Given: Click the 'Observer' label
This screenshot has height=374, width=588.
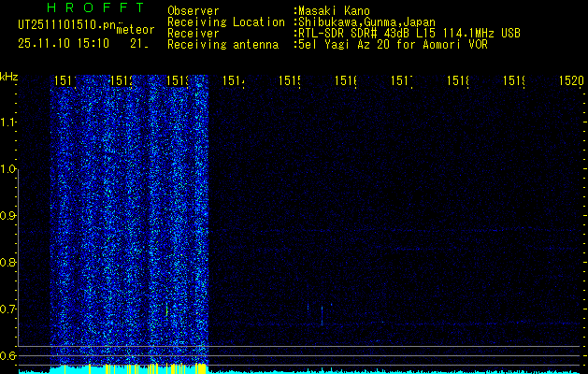Looking at the screenshot, I should point(194,11).
